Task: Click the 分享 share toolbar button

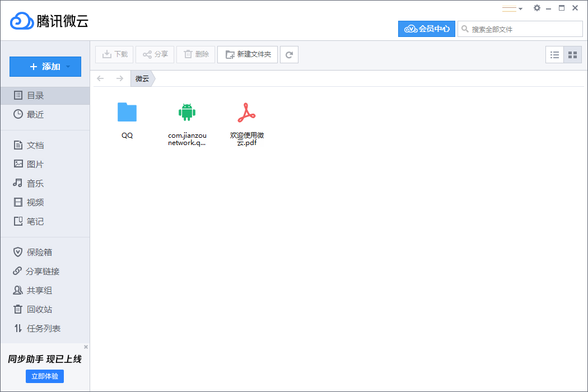Action: coord(155,54)
